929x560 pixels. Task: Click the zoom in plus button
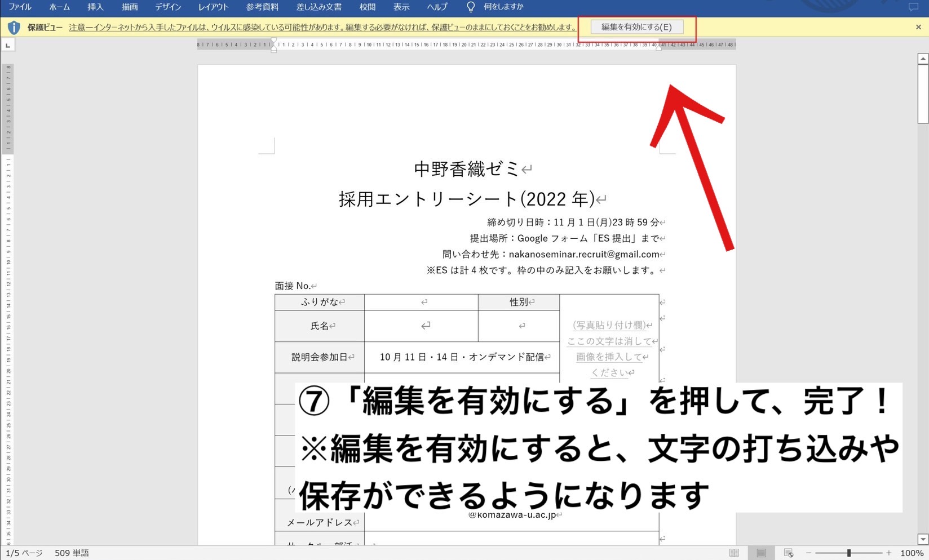[x=889, y=553]
